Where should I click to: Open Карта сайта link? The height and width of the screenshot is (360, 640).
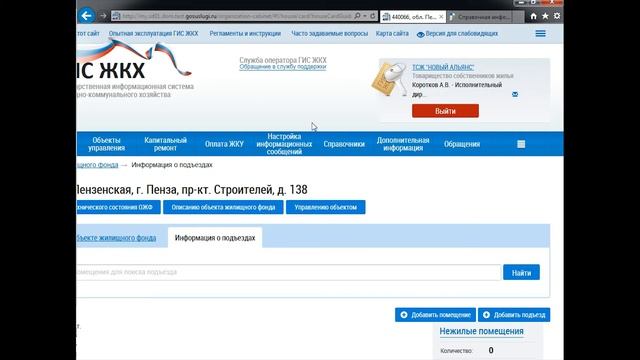pos(392,33)
